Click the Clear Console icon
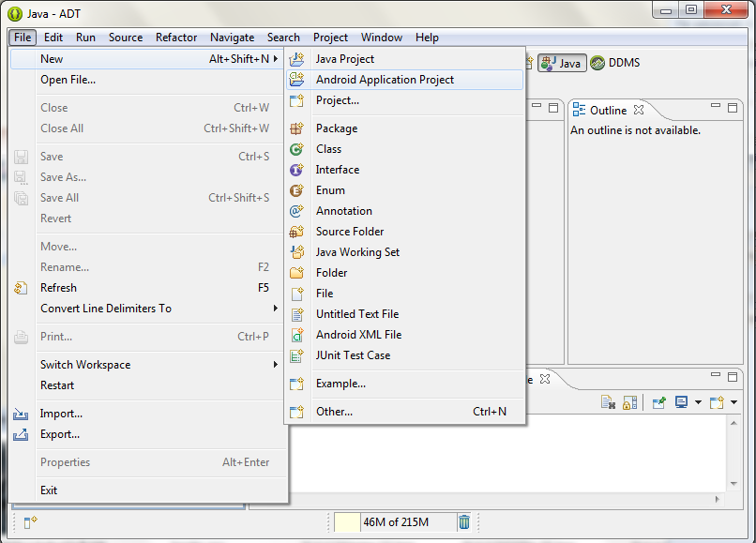Viewport: 756px width, 543px height. (x=608, y=402)
